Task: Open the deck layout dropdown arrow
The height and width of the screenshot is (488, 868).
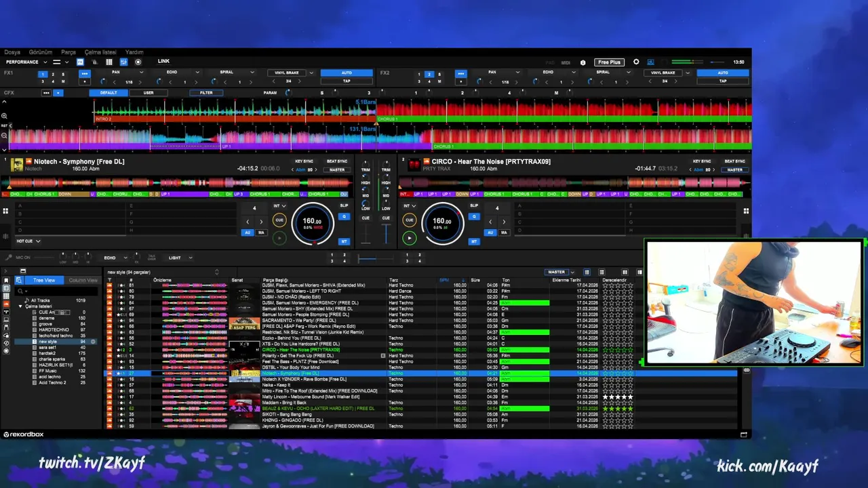Action: tap(66, 62)
